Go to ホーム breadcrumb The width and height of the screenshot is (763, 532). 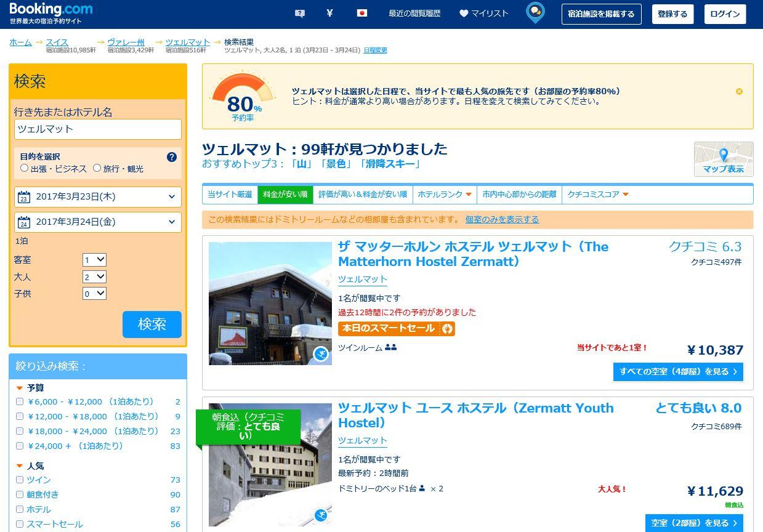pyautogui.click(x=20, y=42)
